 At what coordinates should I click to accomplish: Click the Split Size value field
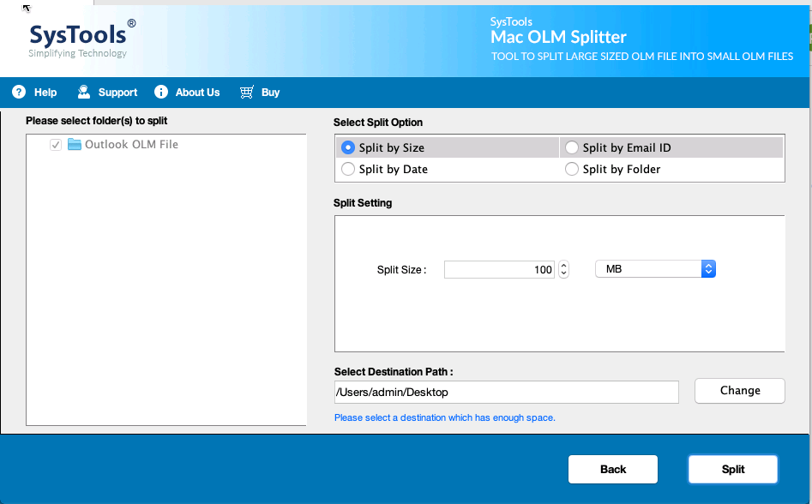(x=499, y=269)
